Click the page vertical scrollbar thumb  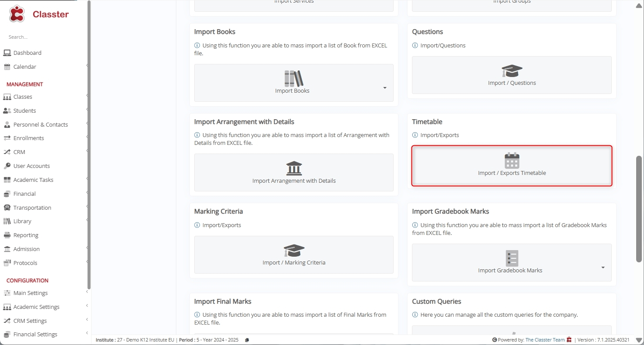tap(639, 209)
